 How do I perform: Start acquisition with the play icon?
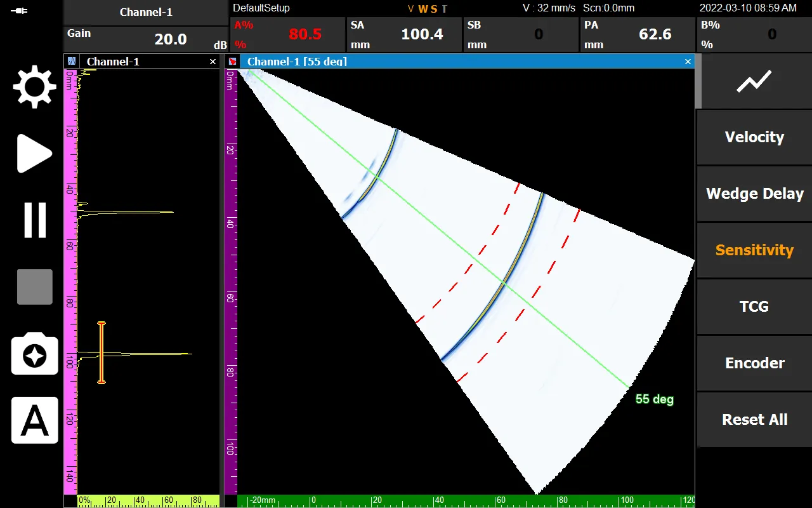34,153
